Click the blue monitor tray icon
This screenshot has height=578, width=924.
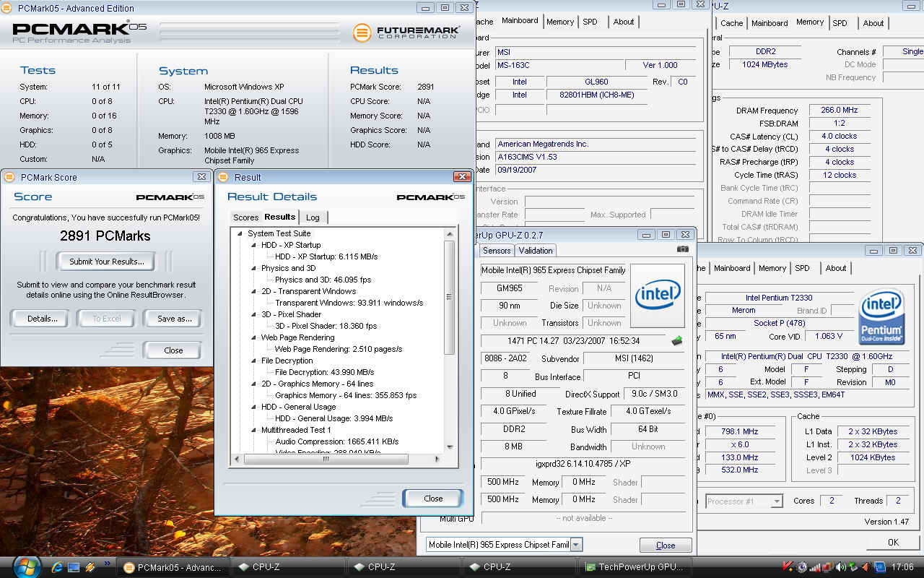[x=879, y=567]
